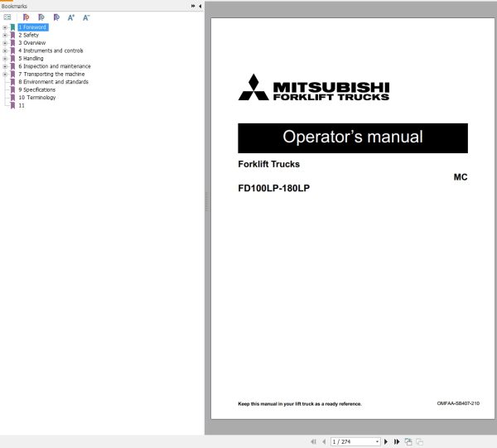
Task: Expand the 1 Foreword bookmark node
Action: tap(5, 27)
